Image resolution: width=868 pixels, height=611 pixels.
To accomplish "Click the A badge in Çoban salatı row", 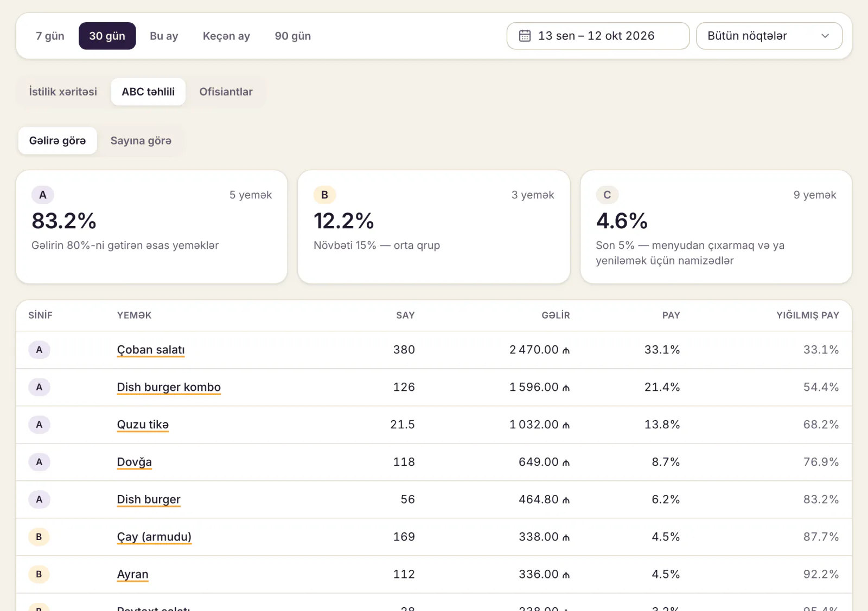I will click(x=39, y=350).
